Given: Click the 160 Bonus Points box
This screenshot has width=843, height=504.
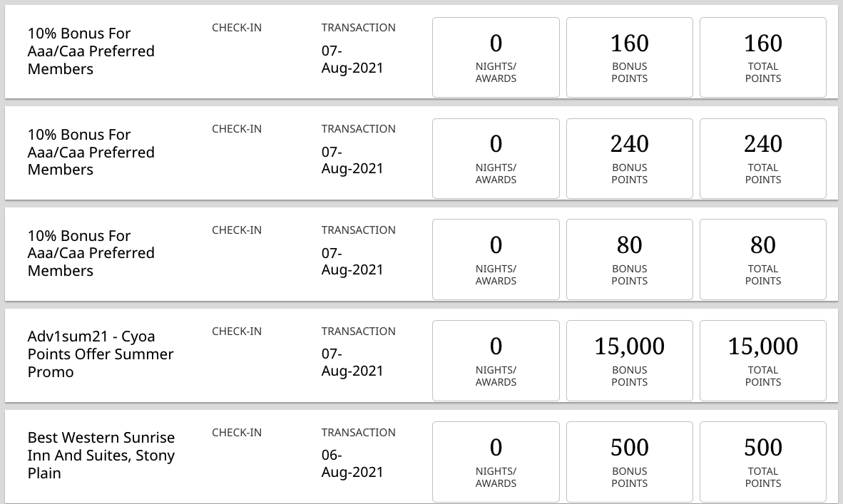Looking at the screenshot, I should [630, 58].
